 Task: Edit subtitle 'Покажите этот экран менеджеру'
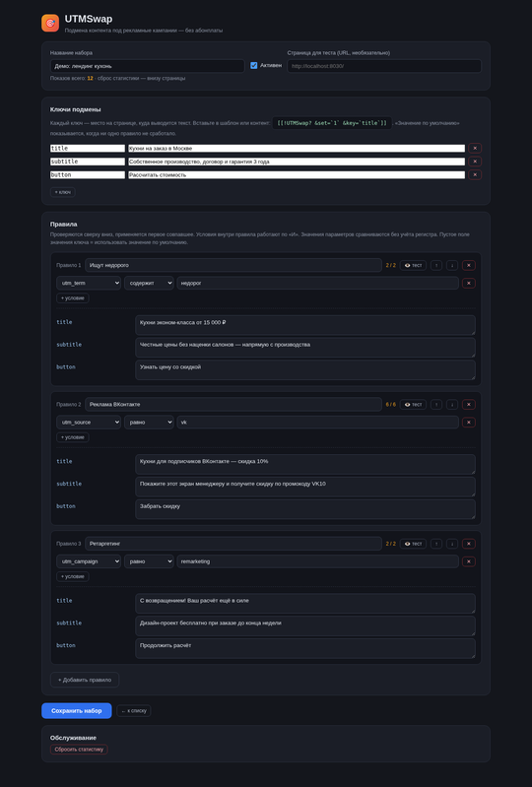[305, 487]
